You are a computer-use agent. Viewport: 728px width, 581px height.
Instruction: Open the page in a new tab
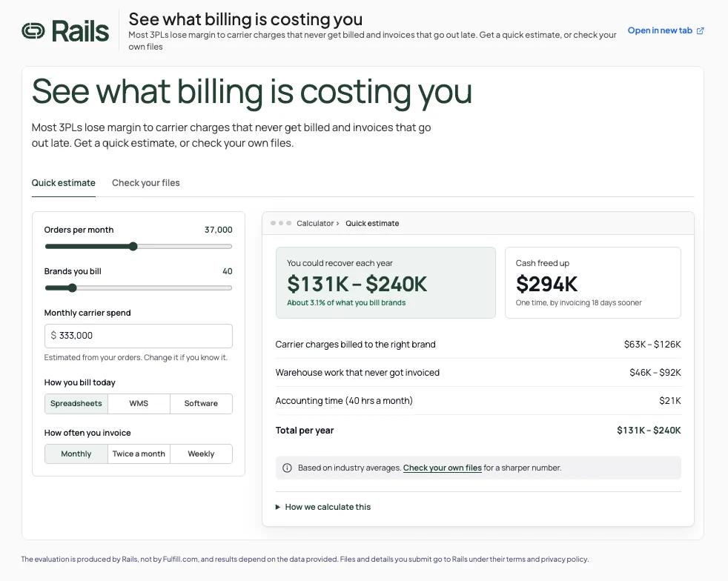(665, 30)
